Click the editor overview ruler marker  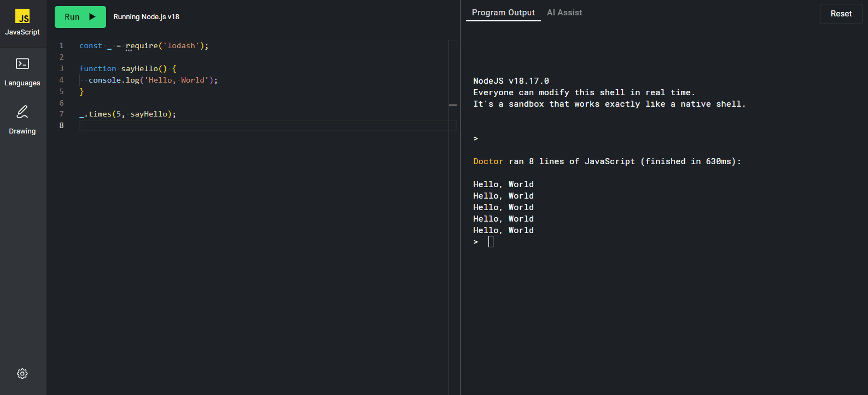tap(453, 104)
